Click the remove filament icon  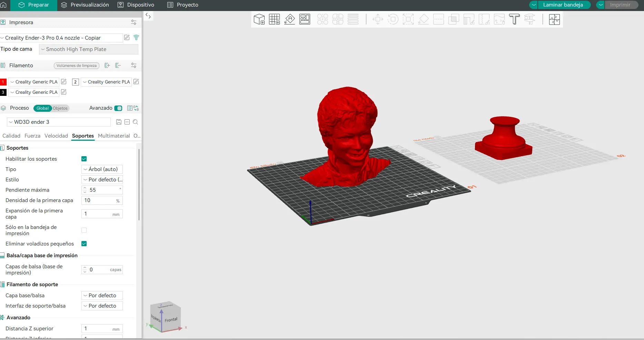click(x=118, y=66)
